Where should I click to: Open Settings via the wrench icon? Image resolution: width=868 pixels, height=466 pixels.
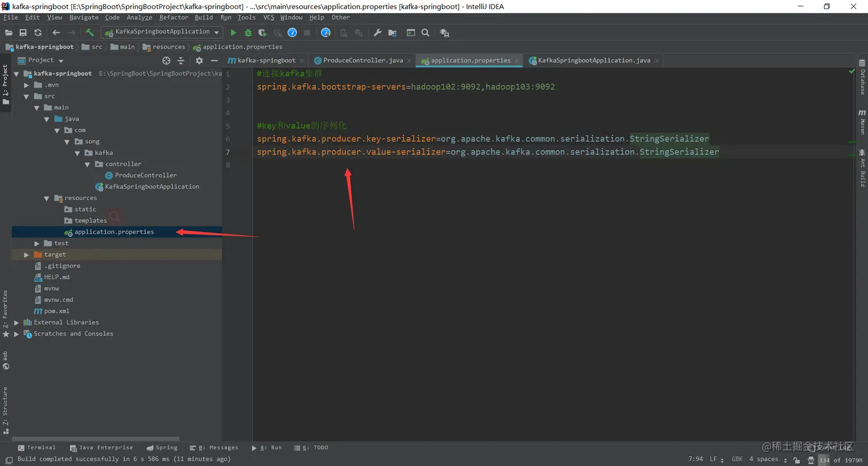tap(377, 33)
